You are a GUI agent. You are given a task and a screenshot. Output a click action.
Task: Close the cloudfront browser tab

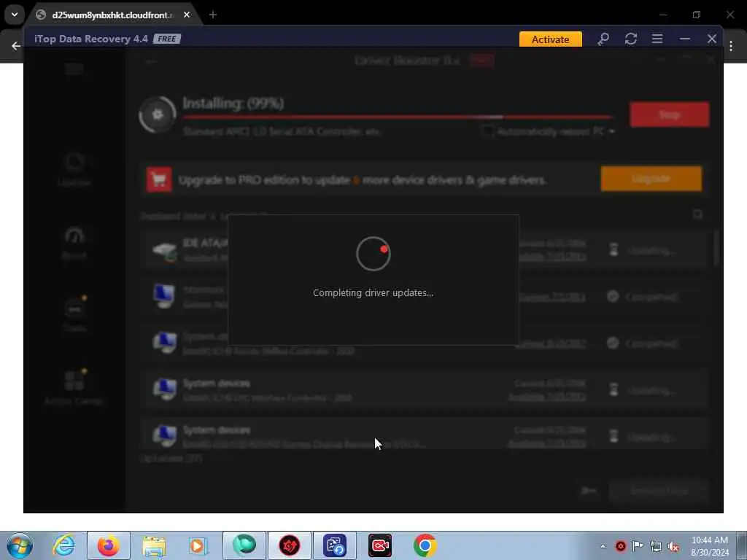click(187, 15)
